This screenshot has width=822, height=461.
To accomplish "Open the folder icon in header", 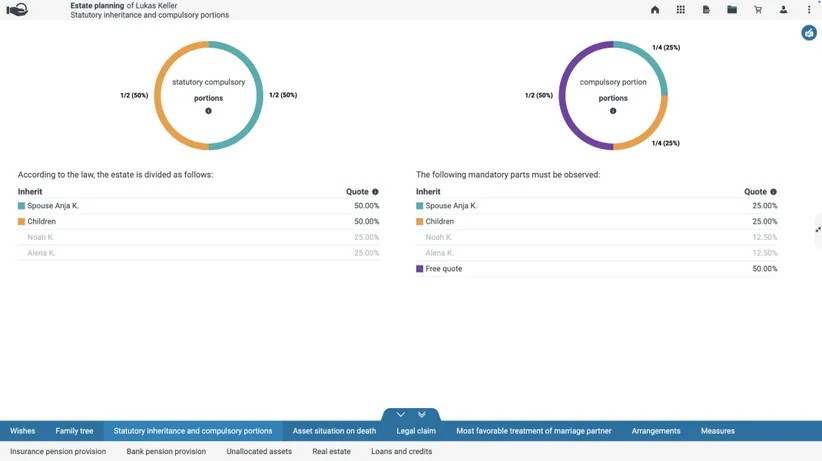I will click(732, 9).
